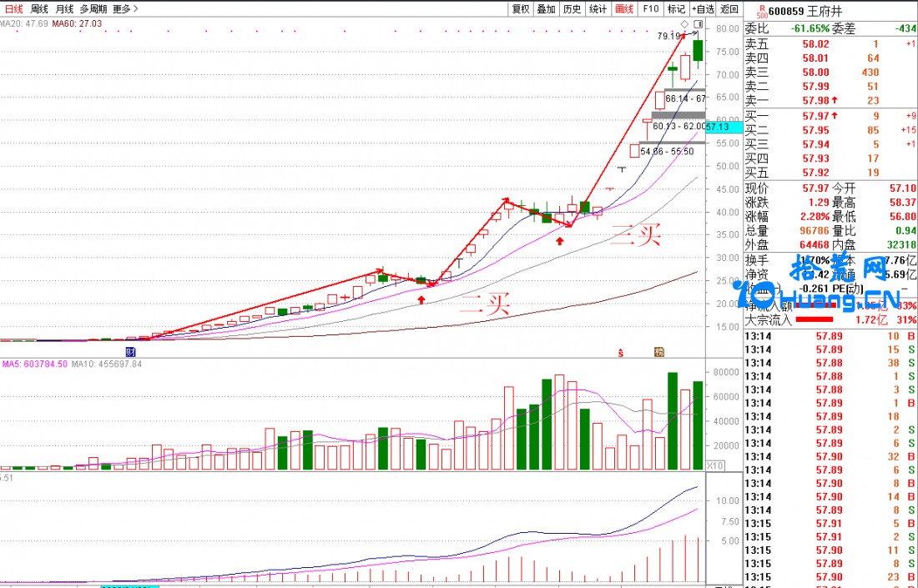Viewport: 918px width, 588px height.
Task: Click the 委差 -434 value
Action: 904,28
